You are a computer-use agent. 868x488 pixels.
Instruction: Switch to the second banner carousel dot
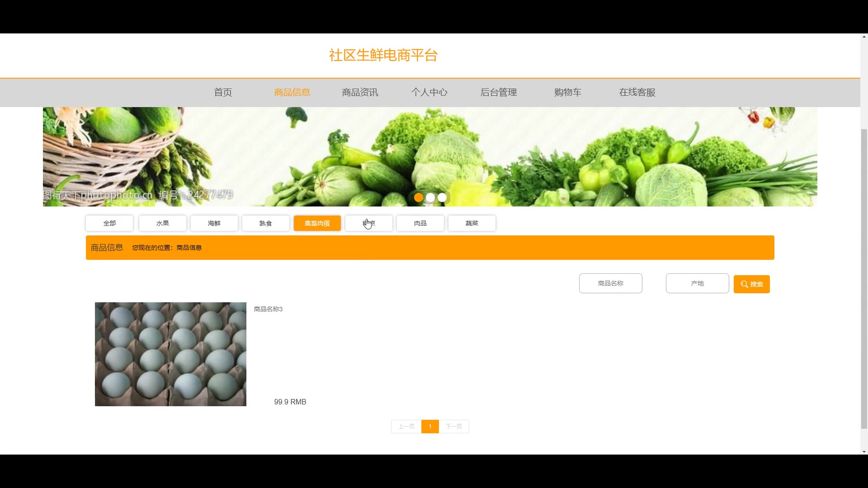(x=430, y=197)
